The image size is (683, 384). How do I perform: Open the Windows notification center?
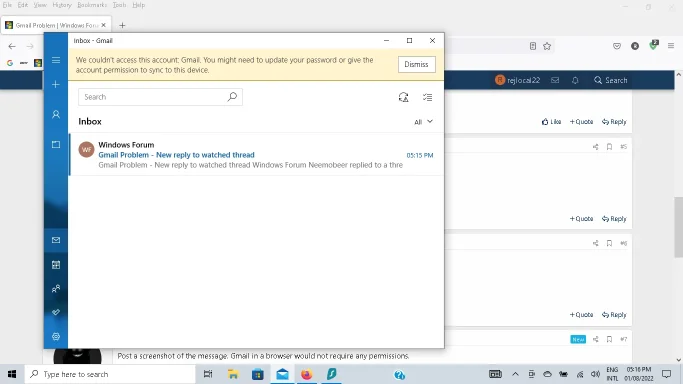tap(667, 374)
